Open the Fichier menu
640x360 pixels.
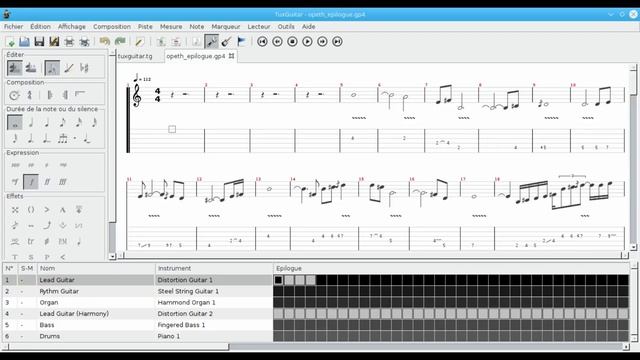13,27
